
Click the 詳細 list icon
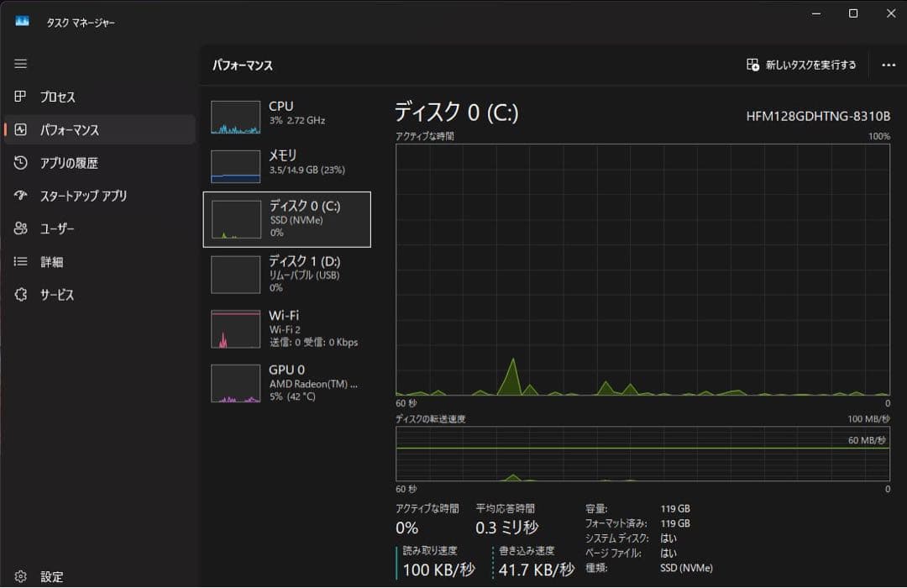coord(20,261)
